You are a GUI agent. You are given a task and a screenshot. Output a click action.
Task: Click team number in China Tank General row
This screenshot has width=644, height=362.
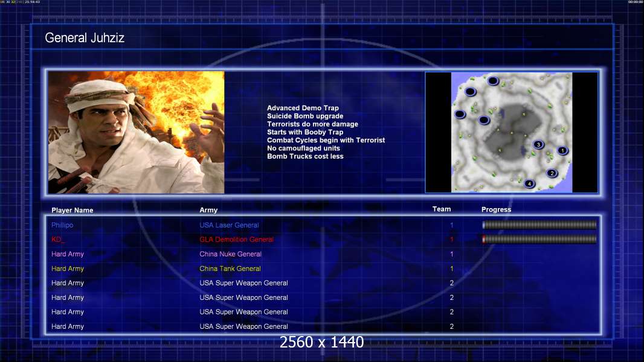pyautogui.click(x=451, y=268)
